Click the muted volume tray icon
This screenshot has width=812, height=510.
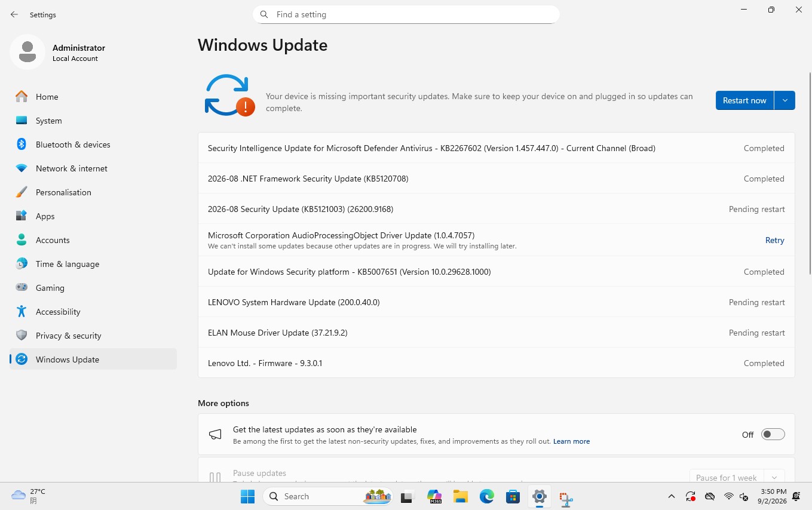(x=744, y=496)
